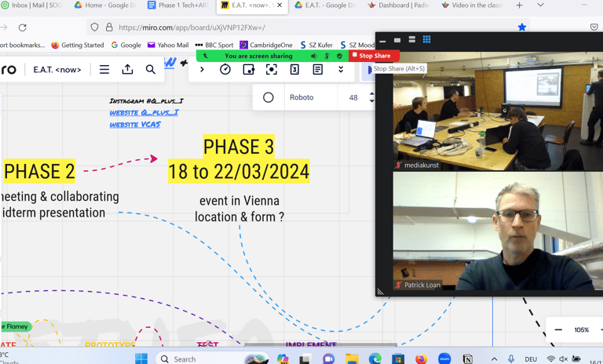Screen dimensions: 603x364
Task: Switch Zoom panel to single thumbnail view
Action: tap(397, 40)
